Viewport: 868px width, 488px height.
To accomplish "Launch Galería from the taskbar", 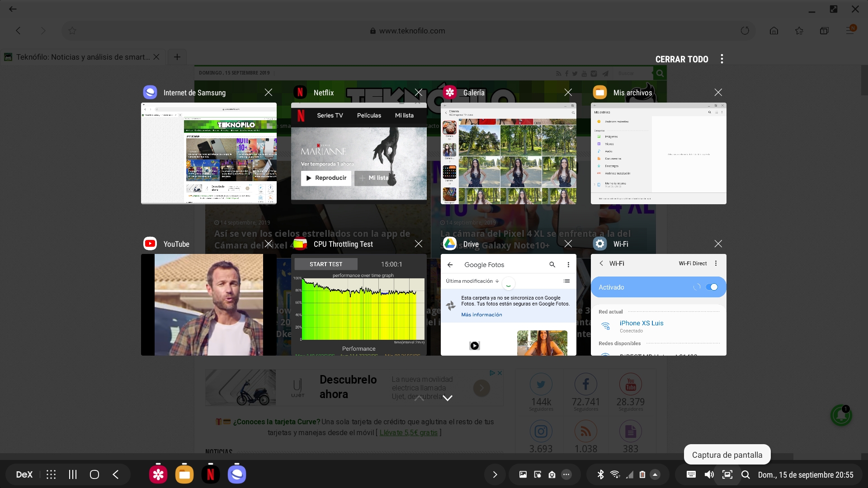I will coord(158,474).
